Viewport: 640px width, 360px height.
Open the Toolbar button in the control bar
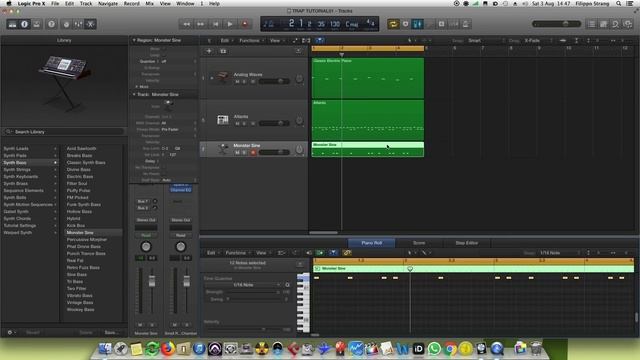coord(37,24)
